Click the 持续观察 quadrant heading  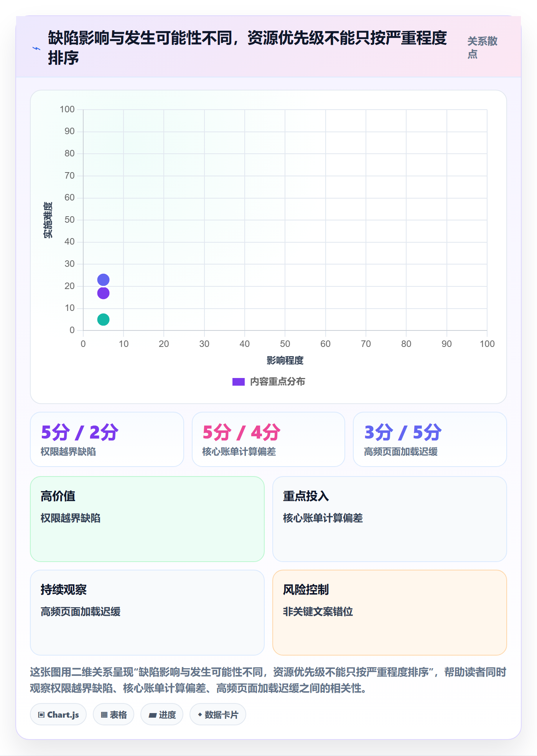pos(64,590)
